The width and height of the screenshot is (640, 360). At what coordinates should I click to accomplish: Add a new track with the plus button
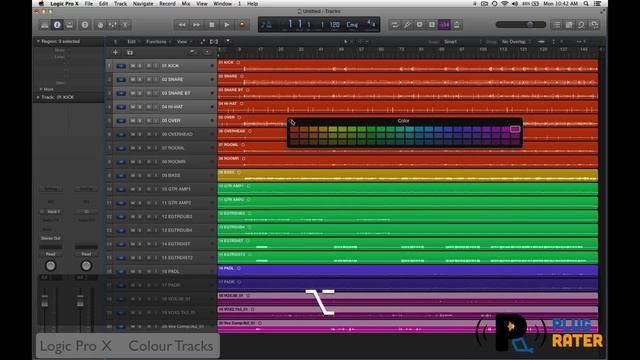(x=116, y=52)
